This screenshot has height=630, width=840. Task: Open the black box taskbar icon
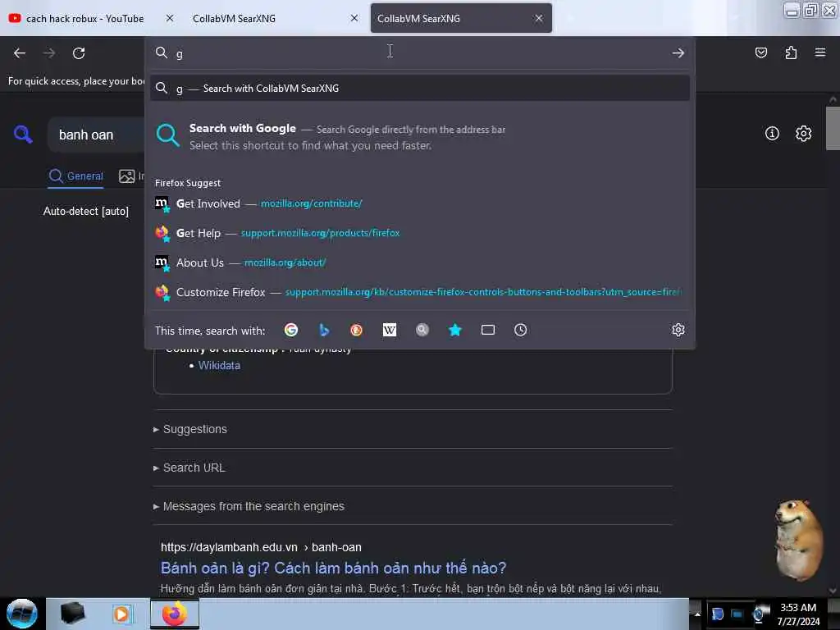coord(72,614)
